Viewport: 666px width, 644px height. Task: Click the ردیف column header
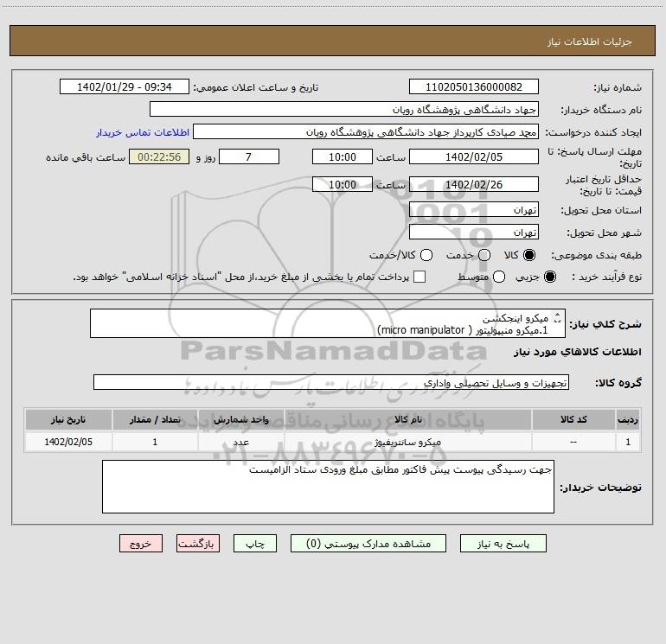(x=628, y=419)
